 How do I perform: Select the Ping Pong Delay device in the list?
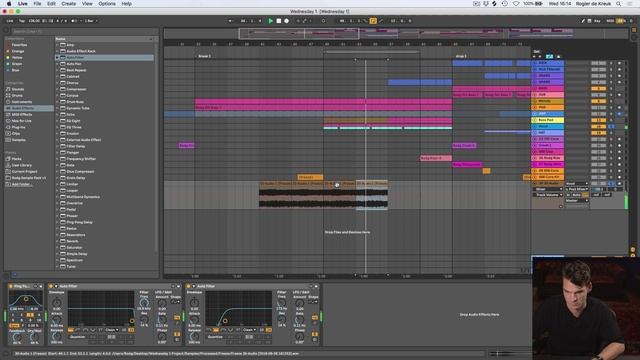[79, 222]
